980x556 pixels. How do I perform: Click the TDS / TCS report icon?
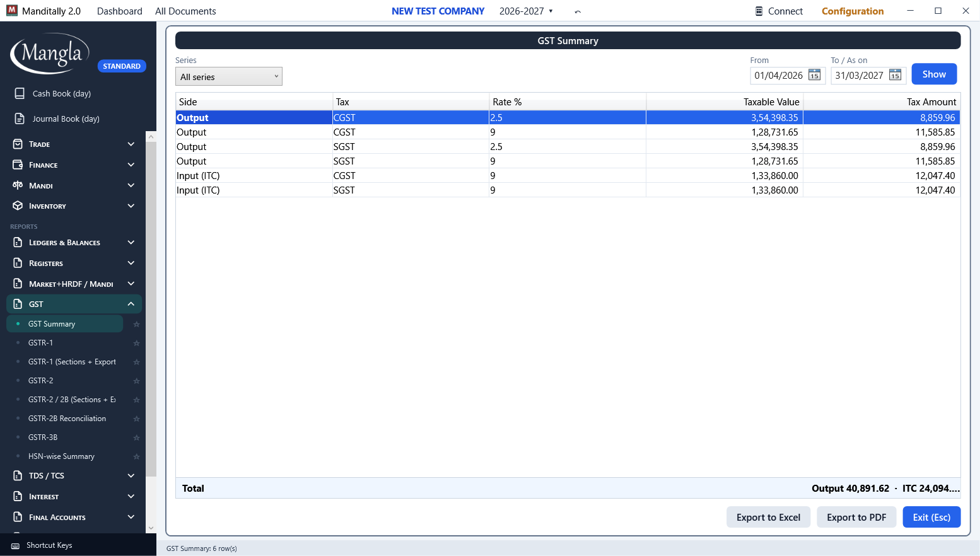pos(18,476)
